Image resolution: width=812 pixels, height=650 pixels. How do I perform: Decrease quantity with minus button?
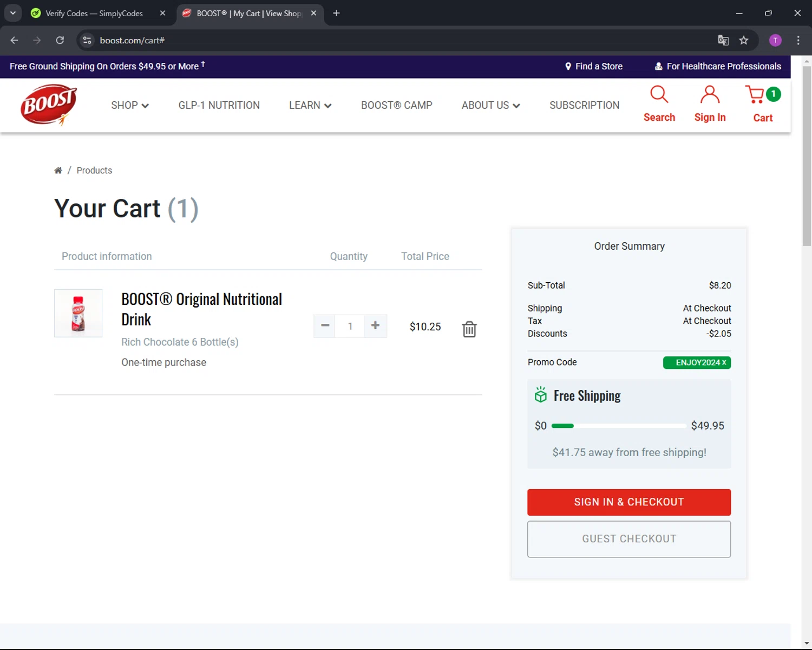325,326
